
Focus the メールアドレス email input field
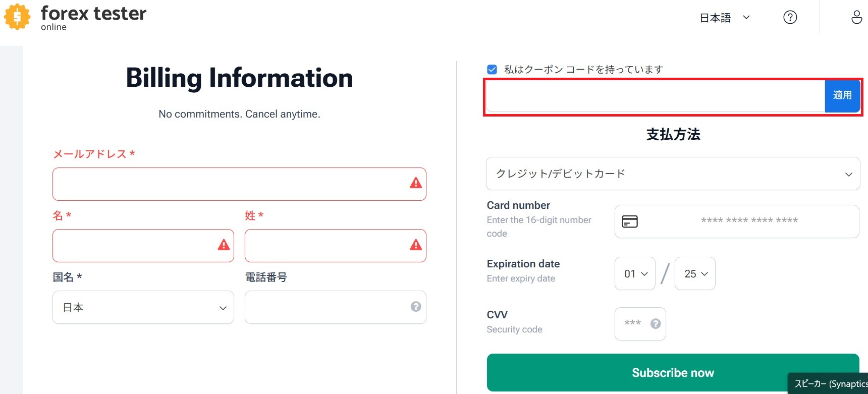tap(230, 184)
